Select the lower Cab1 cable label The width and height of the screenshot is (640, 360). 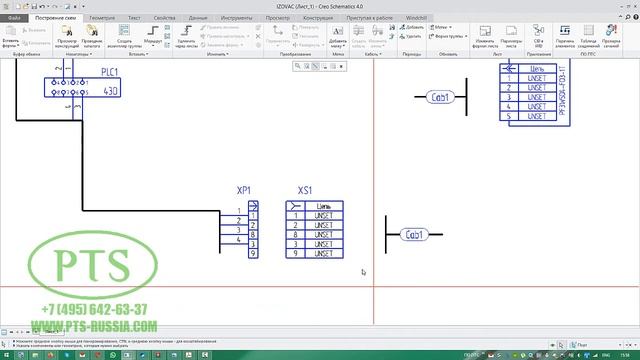click(414, 235)
